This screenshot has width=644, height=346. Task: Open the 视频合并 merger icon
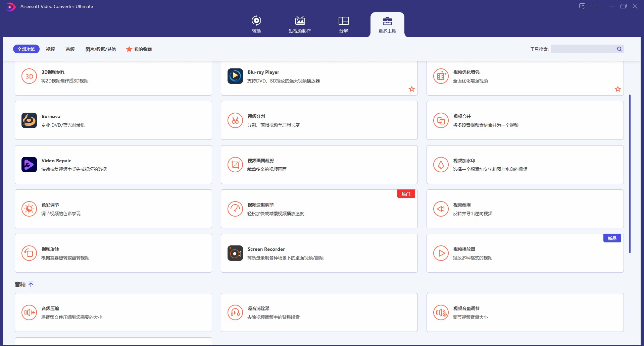[x=441, y=120]
